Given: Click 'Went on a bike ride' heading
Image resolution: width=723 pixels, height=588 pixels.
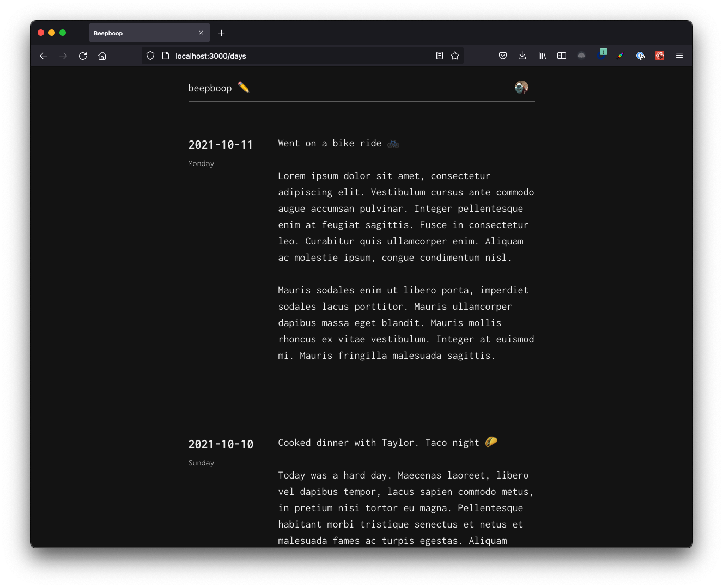Looking at the screenshot, I should pos(330,143).
